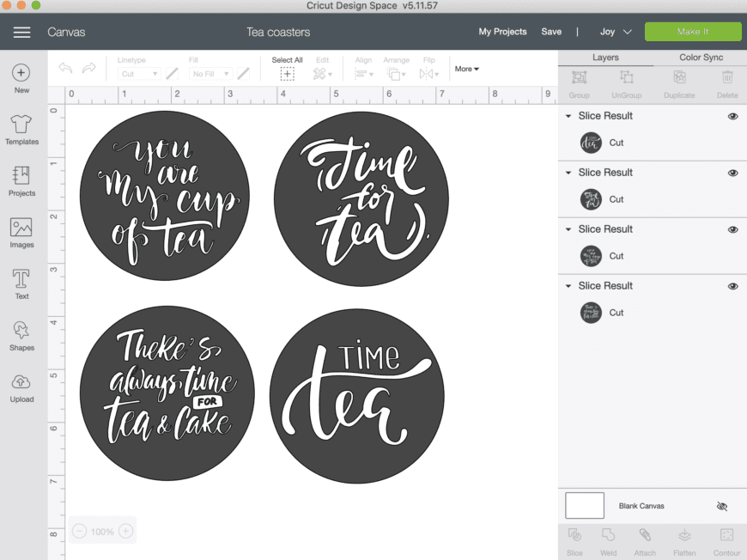Select the Text tool
747x560 pixels.
pos(21,284)
